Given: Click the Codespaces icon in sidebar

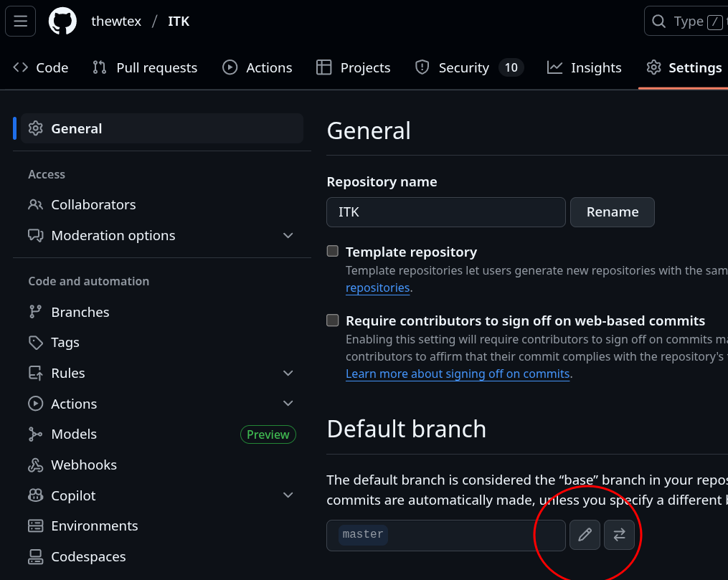Looking at the screenshot, I should [x=35, y=556].
